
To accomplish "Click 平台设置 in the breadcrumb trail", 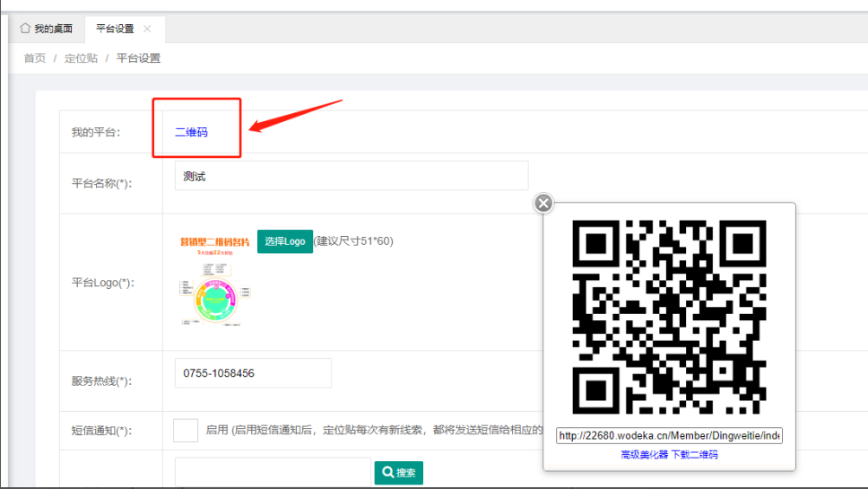I will point(138,58).
